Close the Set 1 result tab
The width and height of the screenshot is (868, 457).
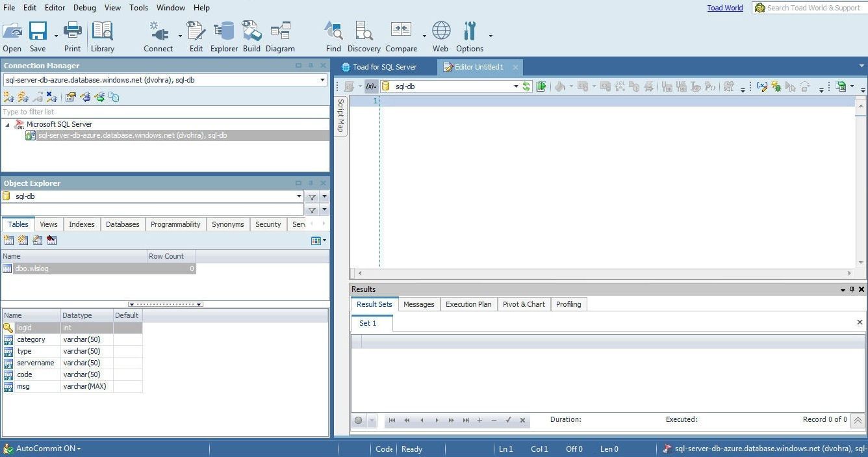click(860, 322)
